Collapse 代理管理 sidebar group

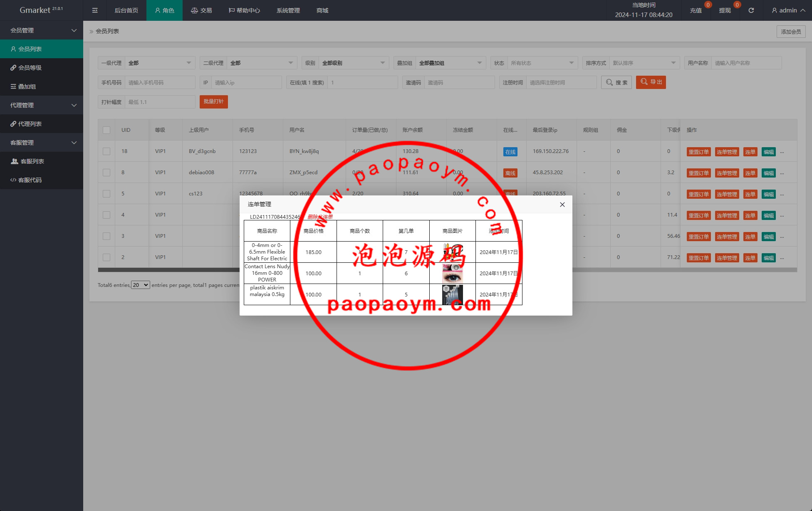click(42, 105)
